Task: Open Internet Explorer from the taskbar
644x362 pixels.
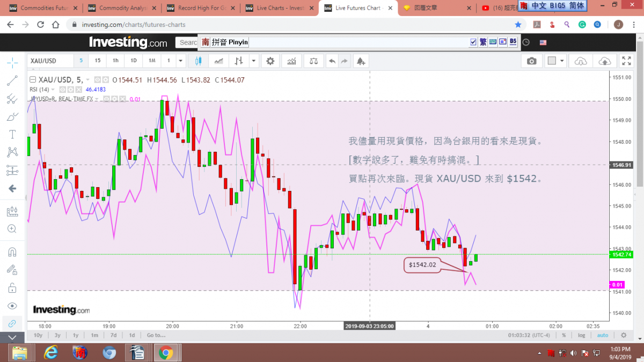Action: (51, 352)
